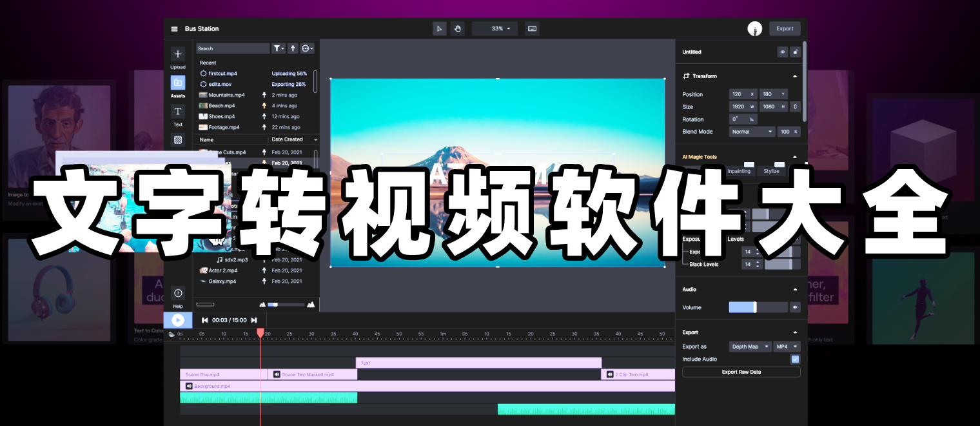Switch to the Assets panel tab
Screen dimensions: 980x426
178,83
